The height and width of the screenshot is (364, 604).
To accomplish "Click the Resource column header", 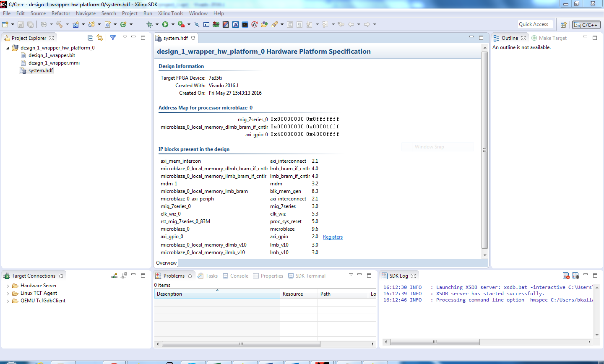I will pos(299,294).
